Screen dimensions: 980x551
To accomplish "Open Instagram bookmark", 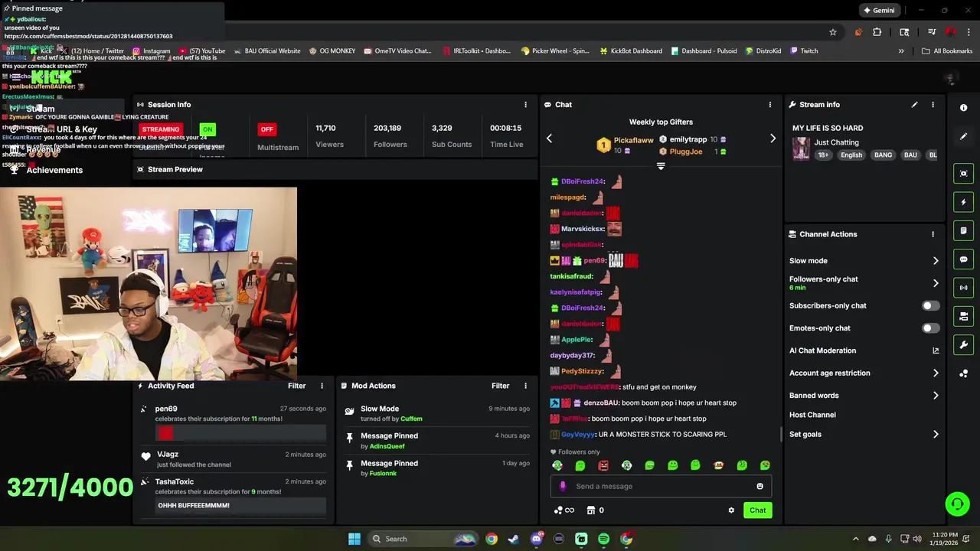I will [x=151, y=51].
